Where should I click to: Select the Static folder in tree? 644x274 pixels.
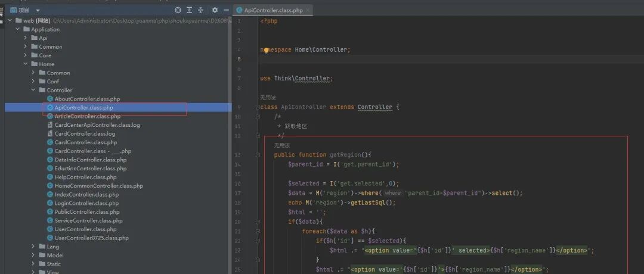point(54,264)
